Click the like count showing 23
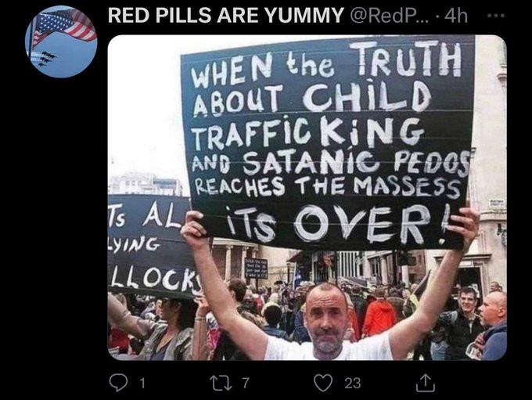Image resolution: width=532 pixels, height=400 pixels. [x=353, y=383]
